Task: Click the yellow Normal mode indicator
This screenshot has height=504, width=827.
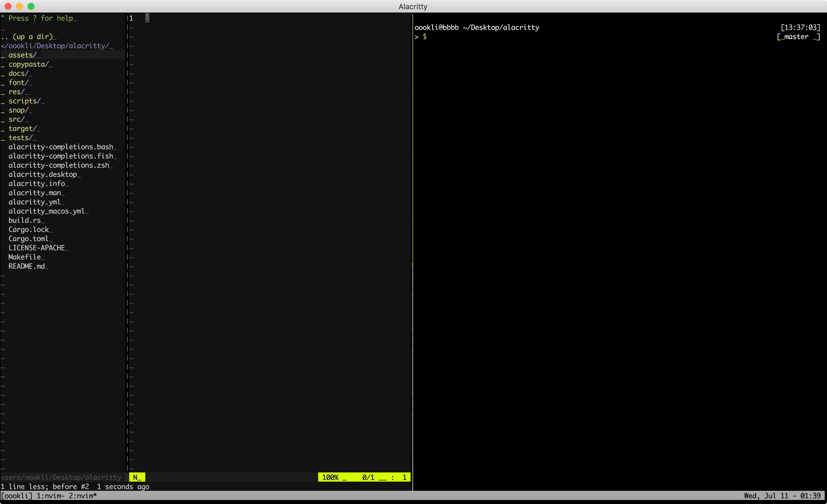Action: [137, 477]
